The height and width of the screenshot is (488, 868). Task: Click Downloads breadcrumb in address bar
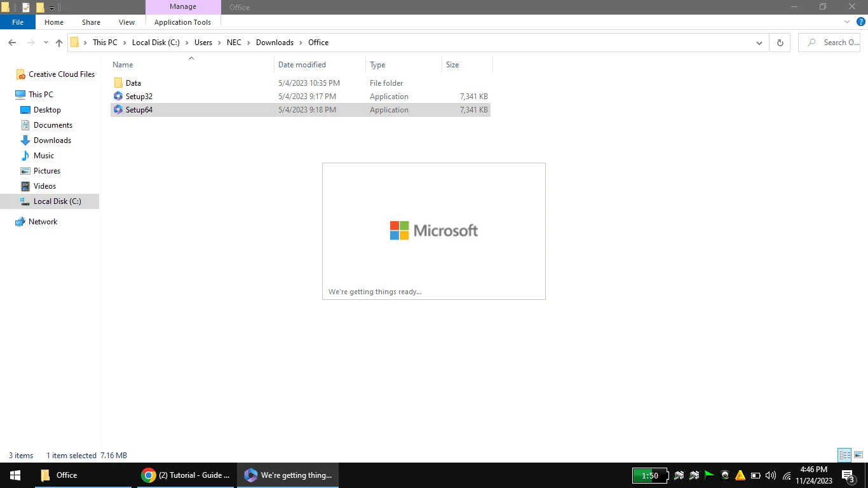[x=275, y=43]
